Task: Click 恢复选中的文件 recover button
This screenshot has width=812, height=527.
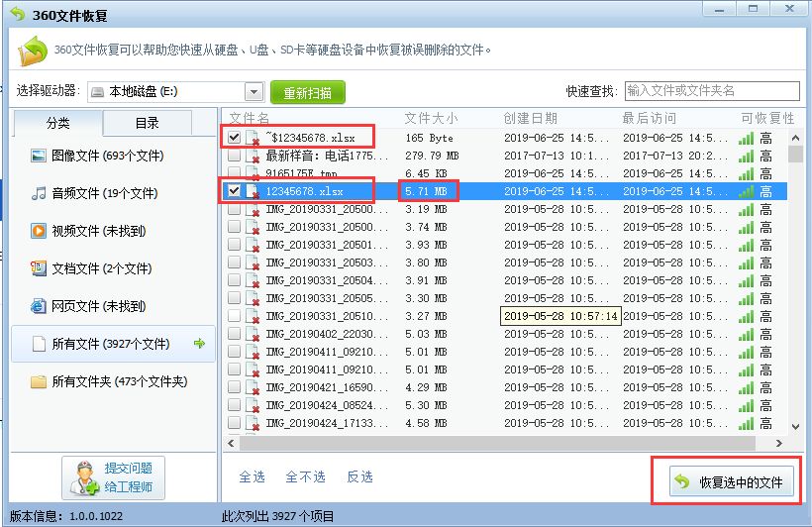Action: 731,481
